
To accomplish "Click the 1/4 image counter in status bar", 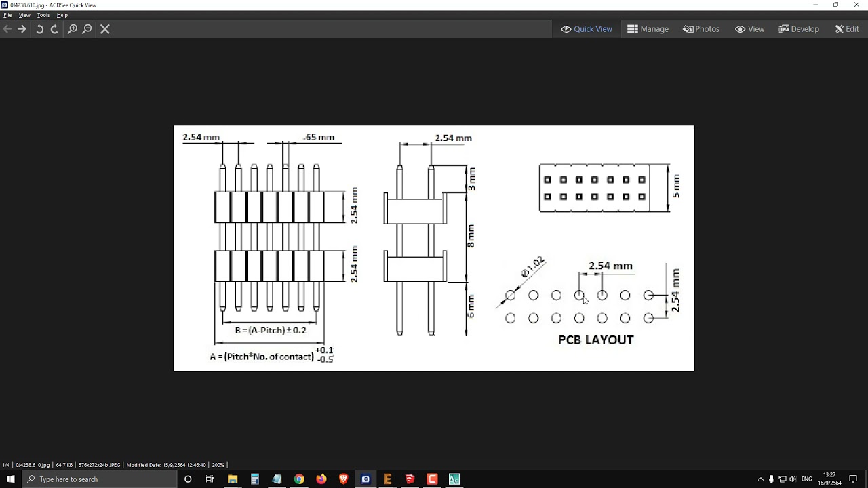I will [x=6, y=465].
